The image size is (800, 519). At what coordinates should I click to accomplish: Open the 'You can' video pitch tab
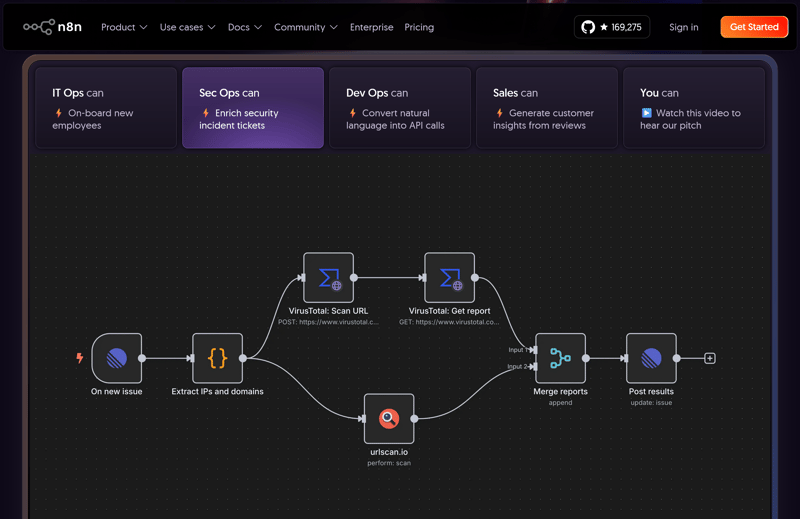693,108
